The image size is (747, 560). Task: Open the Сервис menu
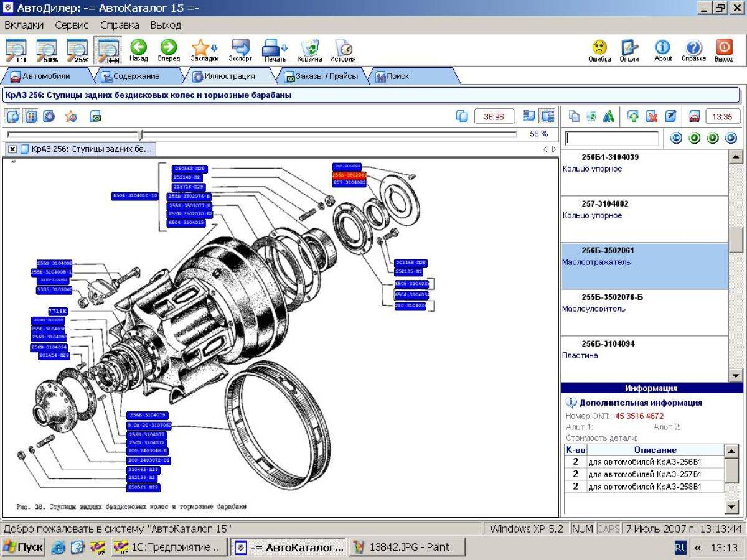72,26
